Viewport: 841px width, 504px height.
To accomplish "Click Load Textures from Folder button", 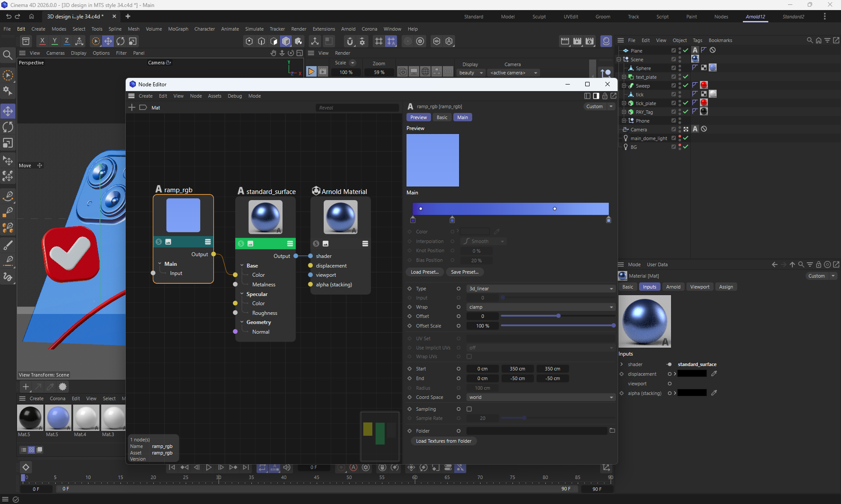I will click(443, 441).
